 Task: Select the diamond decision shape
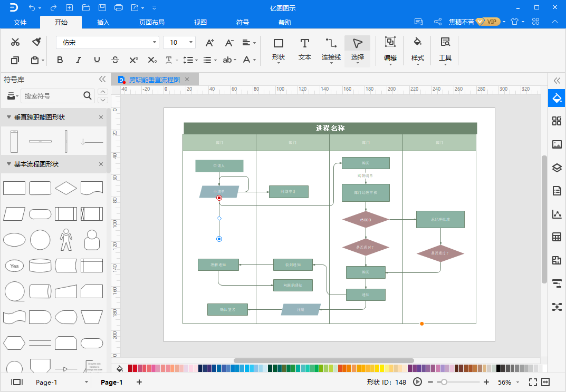pyautogui.click(x=66, y=188)
